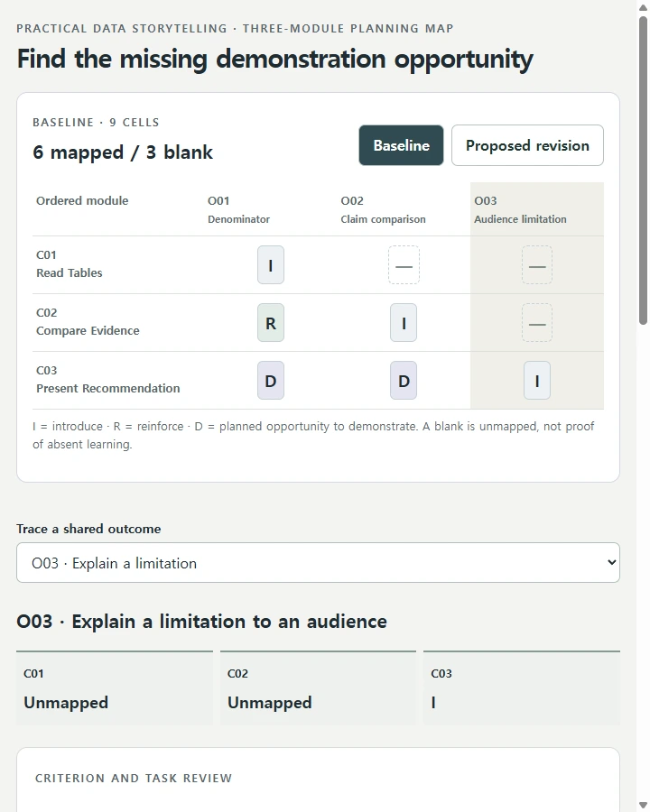The height and width of the screenshot is (812, 650).
Task: Click the 'Find the missing demonstration opportunity' title
Action: pyautogui.click(x=274, y=59)
